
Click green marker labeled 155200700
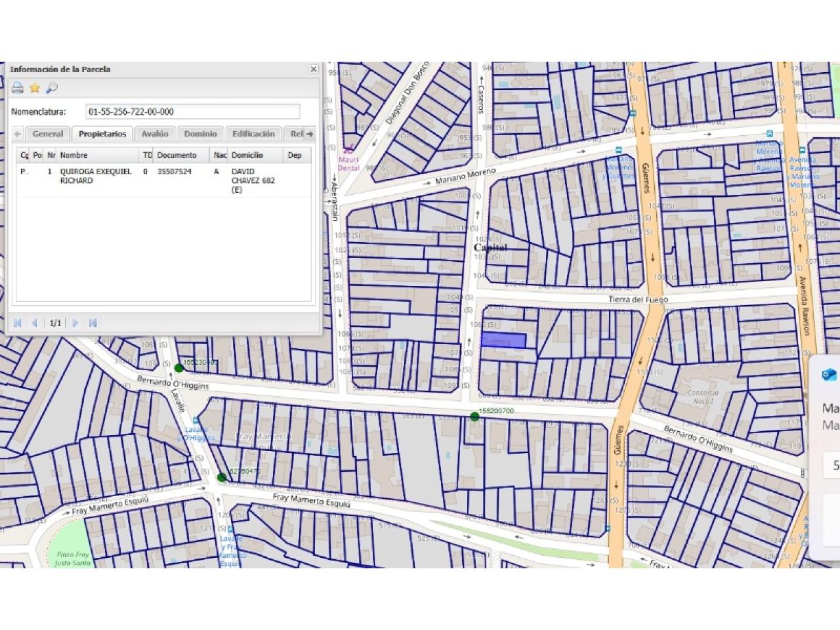474,417
